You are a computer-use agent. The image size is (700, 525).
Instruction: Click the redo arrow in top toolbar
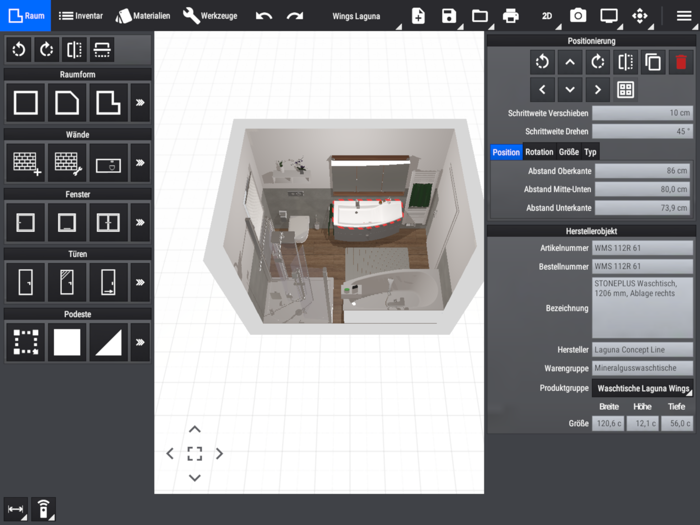coord(295,16)
